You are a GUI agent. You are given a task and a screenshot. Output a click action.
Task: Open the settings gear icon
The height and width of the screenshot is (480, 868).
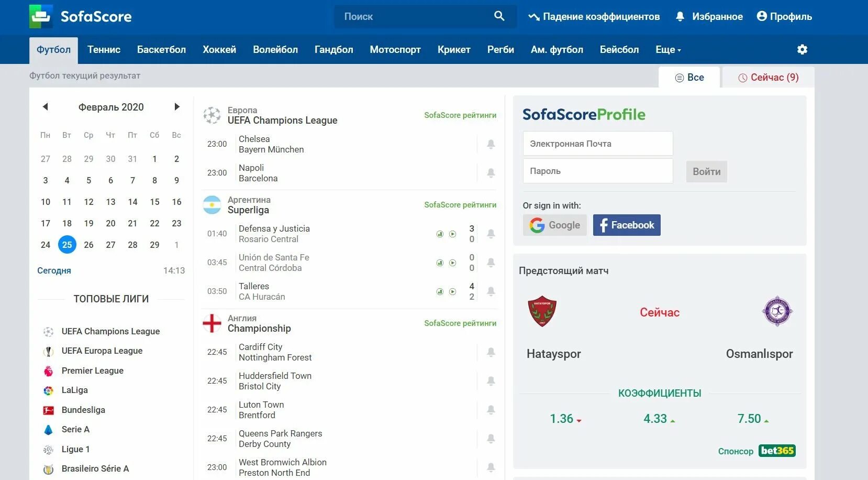[x=802, y=49]
